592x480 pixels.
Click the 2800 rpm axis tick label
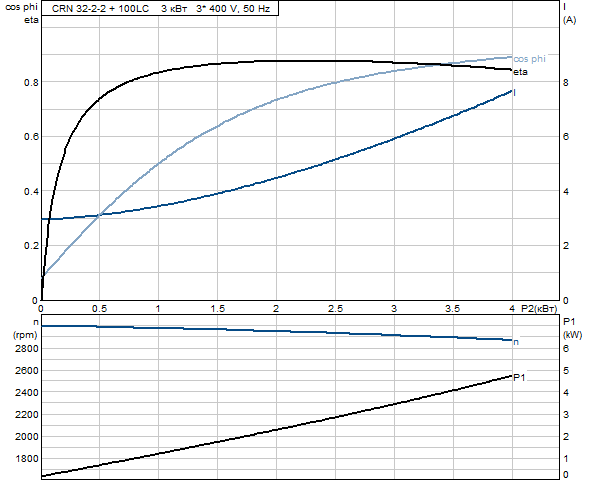[x=27, y=349]
